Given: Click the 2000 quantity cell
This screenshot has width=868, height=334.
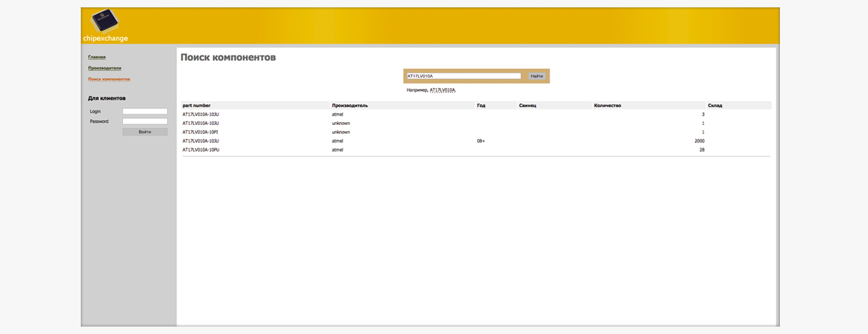Looking at the screenshot, I should pos(699,141).
